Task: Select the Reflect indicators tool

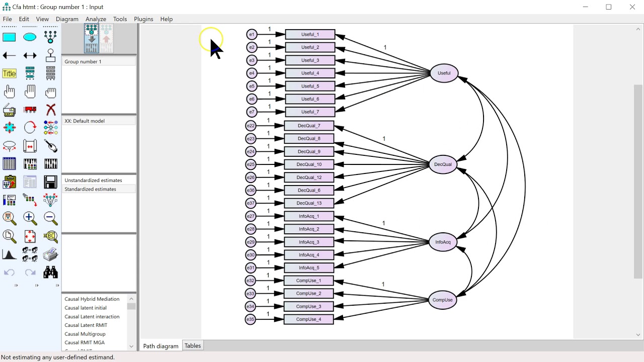Action: [50, 128]
